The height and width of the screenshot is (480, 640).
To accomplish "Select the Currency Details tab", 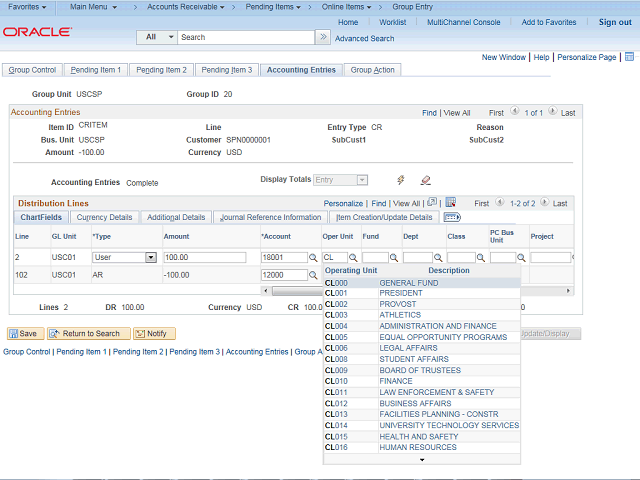I will click(104, 217).
